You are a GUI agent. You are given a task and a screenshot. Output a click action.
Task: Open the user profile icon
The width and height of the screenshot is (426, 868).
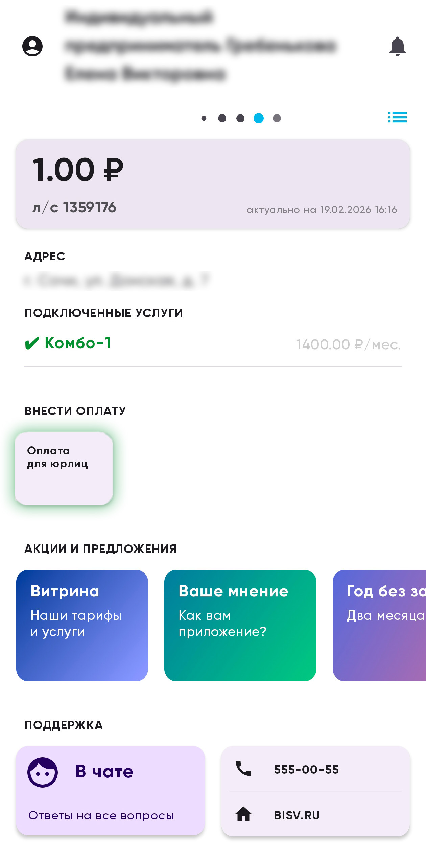click(32, 46)
